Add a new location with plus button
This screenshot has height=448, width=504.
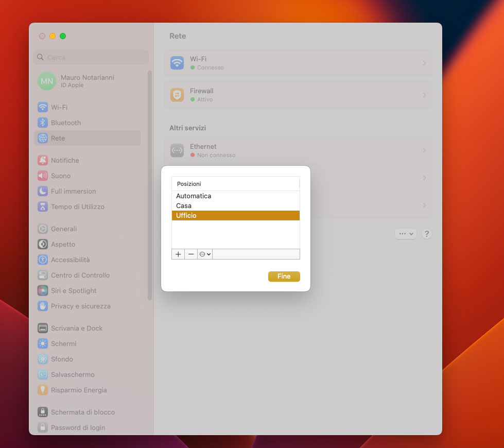click(178, 254)
